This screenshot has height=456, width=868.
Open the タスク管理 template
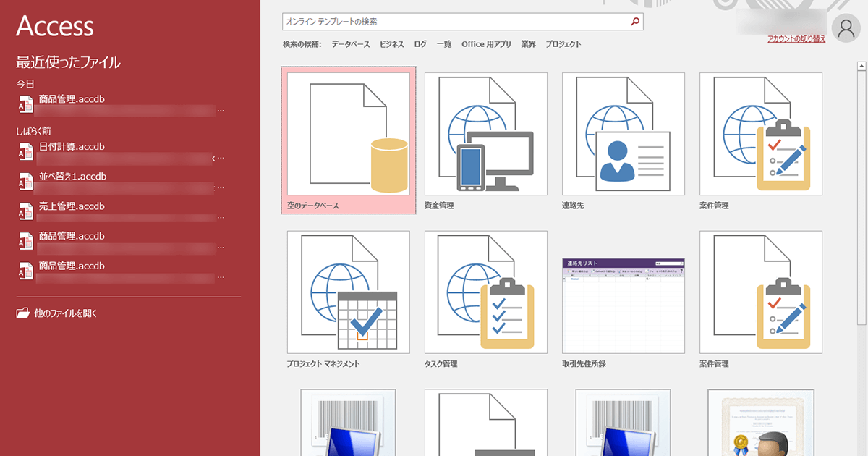[485, 292]
